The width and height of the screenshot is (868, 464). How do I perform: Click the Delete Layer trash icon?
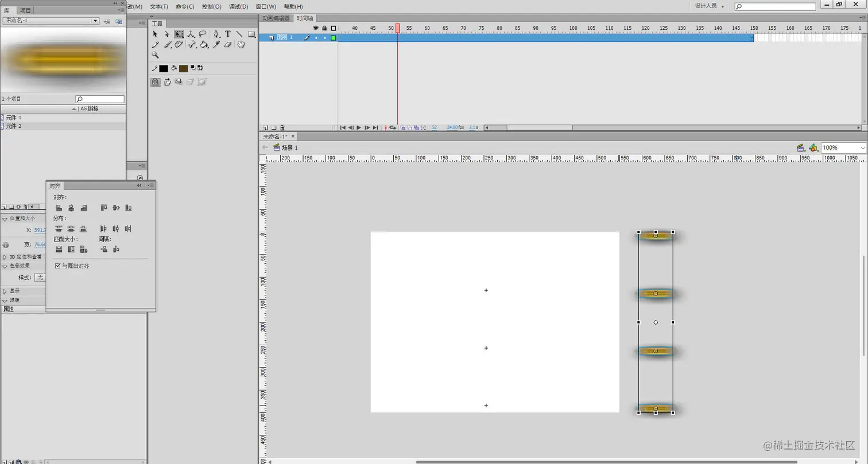pos(282,127)
